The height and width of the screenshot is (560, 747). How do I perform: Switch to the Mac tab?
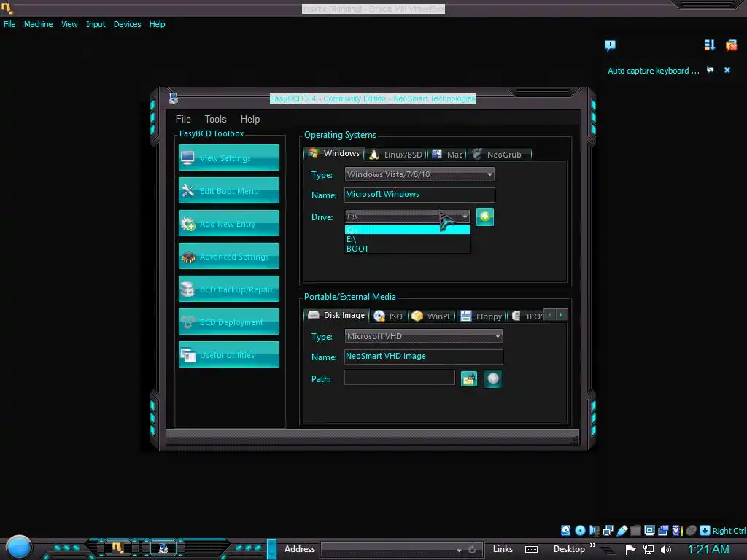click(x=448, y=155)
